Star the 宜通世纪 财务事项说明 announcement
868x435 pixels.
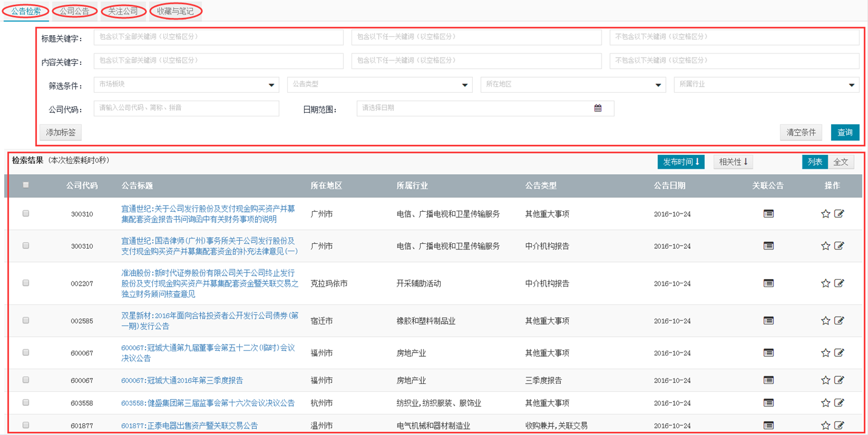coord(826,214)
